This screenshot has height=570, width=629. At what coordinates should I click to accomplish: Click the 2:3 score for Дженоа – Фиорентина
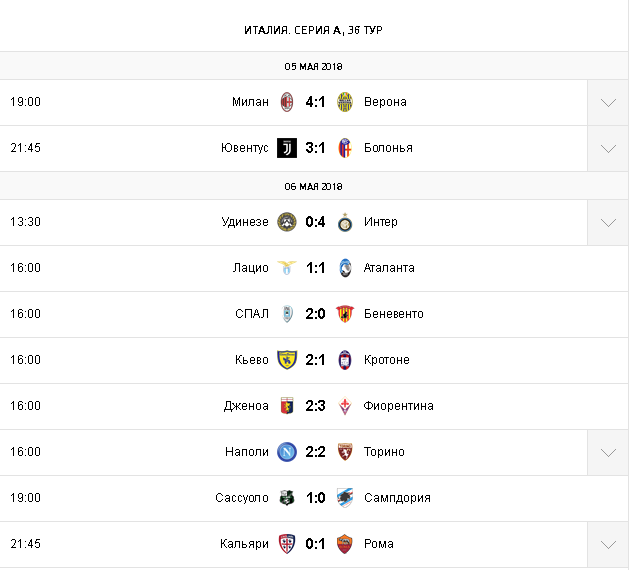(316, 406)
